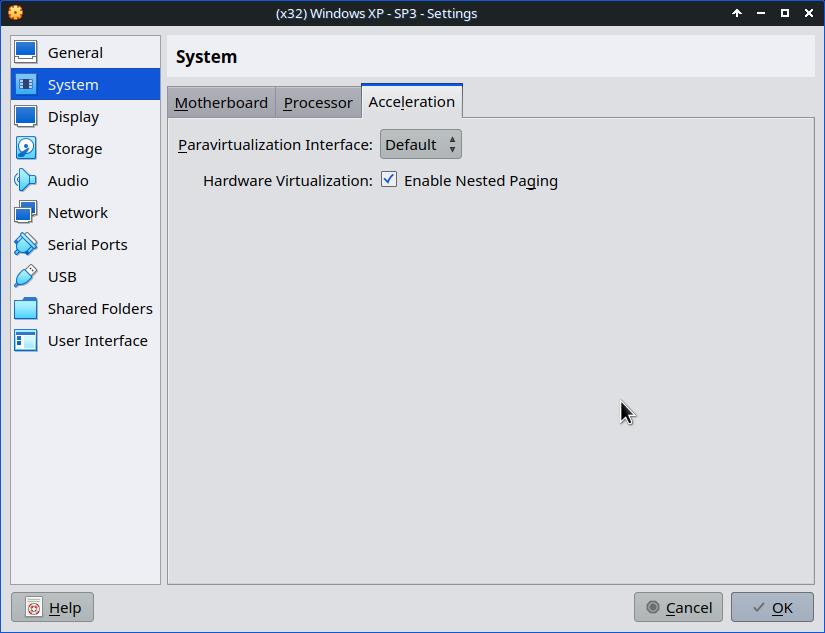The width and height of the screenshot is (825, 633).
Task: Open the Paravirtualization Interface dropdown
Action: [420, 144]
